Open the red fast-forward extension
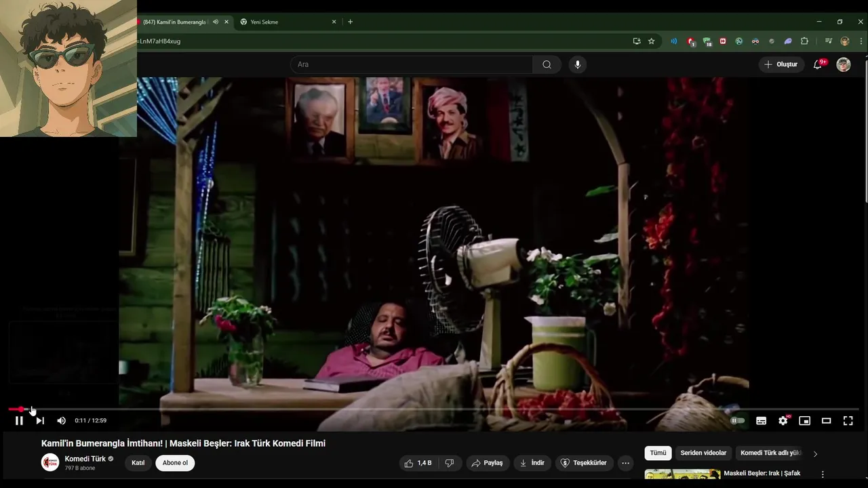This screenshot has width=868, height=488. 723,41
